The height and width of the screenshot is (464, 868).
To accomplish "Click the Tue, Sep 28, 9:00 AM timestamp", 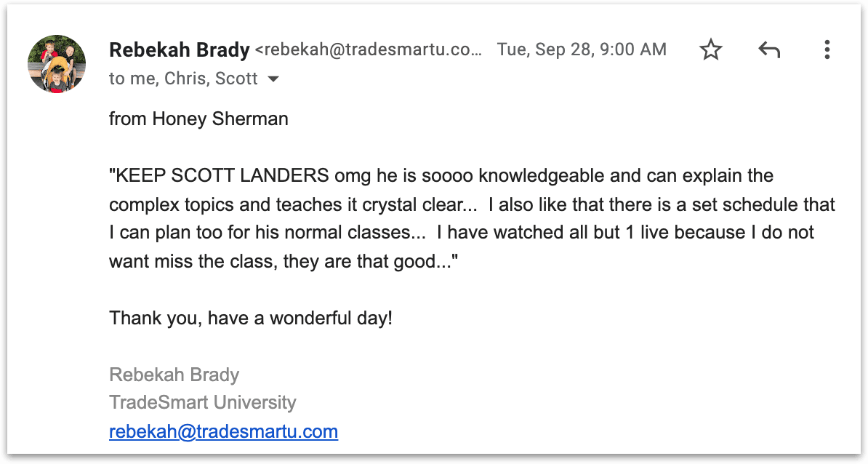I will tap(582, 50).
